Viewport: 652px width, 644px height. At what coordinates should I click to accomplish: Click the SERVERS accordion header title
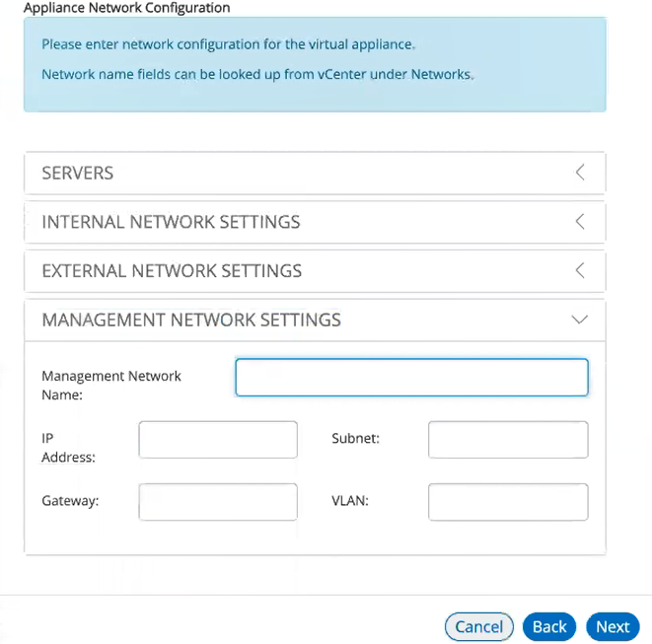[78, 173]
